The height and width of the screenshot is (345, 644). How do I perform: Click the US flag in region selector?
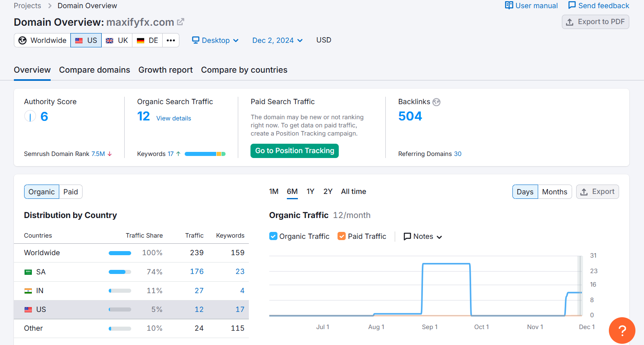point(79,40)
